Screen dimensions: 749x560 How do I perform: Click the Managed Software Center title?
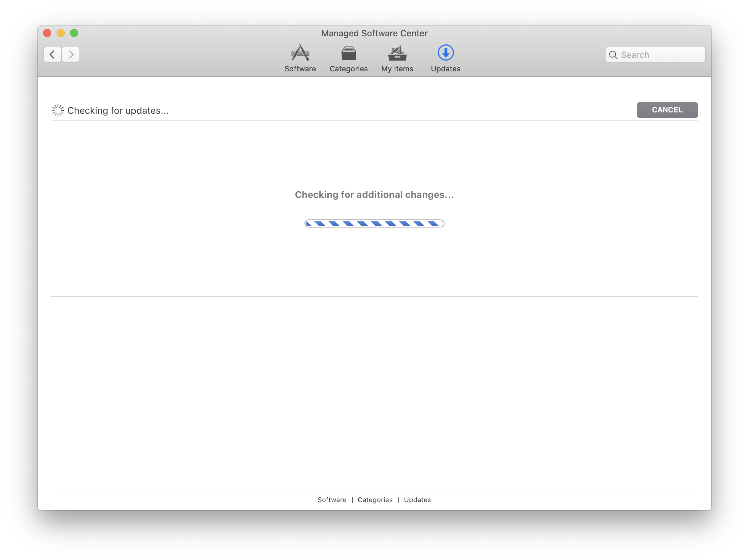click(x=374, y=33)
